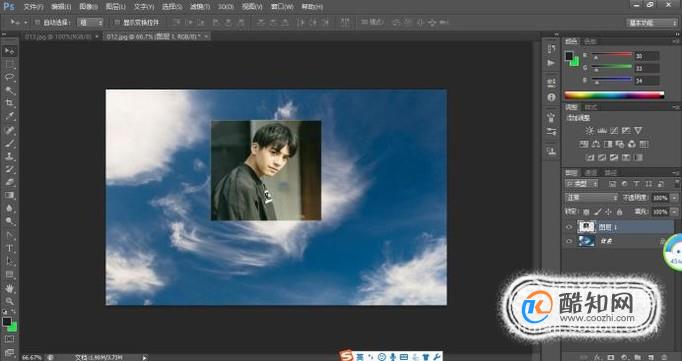Image resolution: width=682 pixels, height=361 pixels.
Task: Open the workspace switcher dropdown
Action: click(x=652, y=23)
